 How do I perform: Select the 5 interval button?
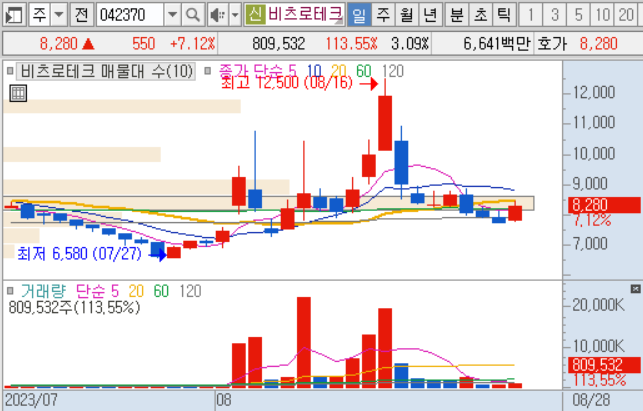point(578,15)
